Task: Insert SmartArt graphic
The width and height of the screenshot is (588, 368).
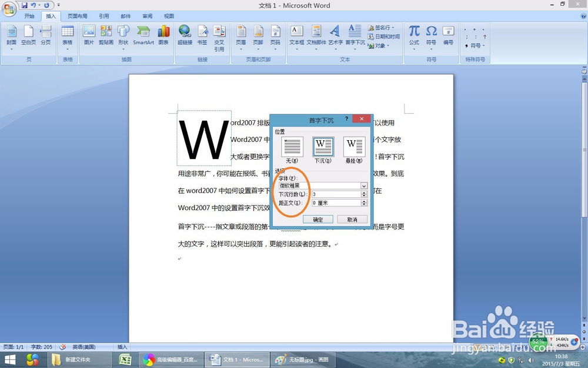Action: pyautogui.click(x=143, y=36)
